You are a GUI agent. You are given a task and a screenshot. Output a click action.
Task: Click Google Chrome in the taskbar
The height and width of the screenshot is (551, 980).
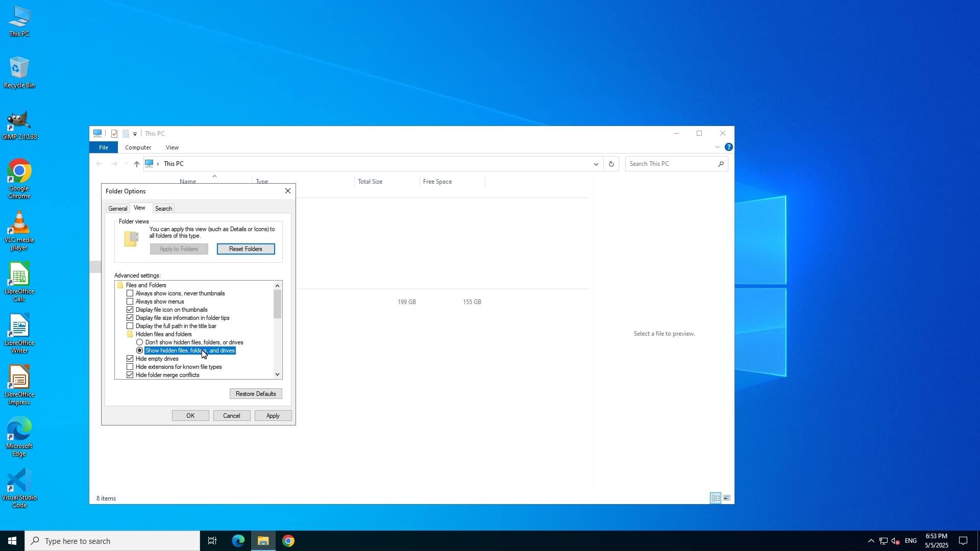point(288,541)
